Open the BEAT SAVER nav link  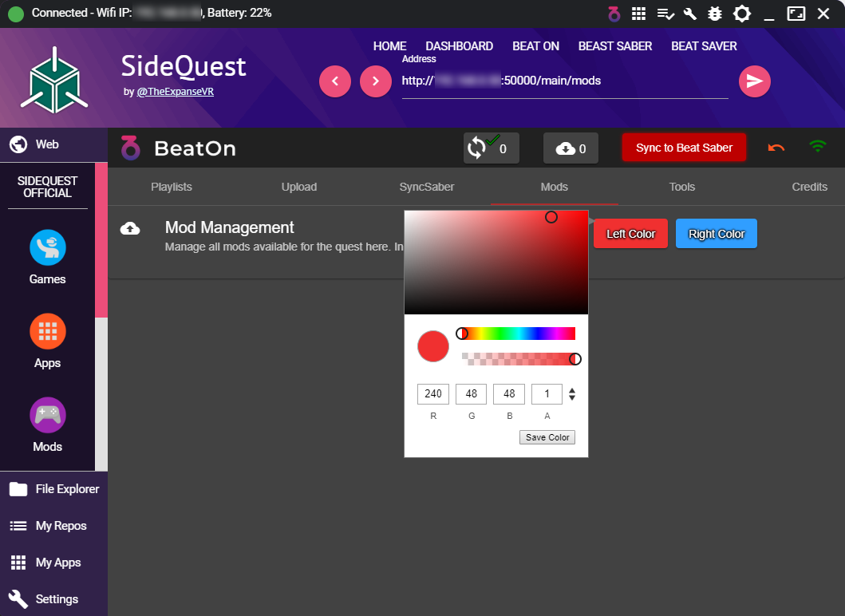(x=704, y=46)
